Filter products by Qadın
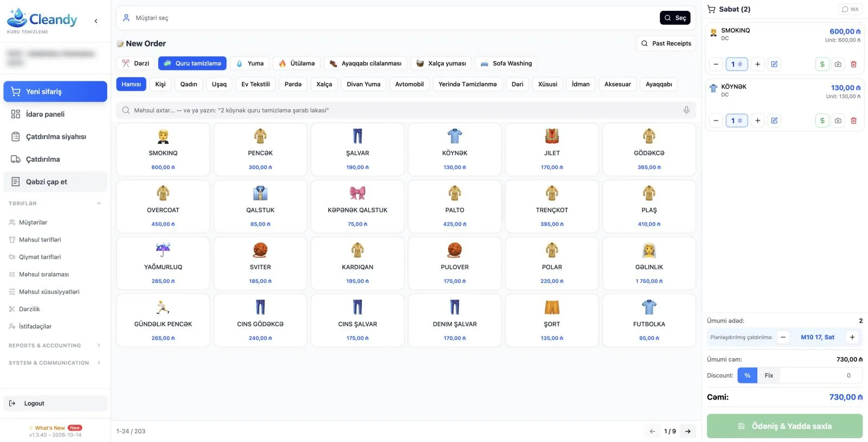This screenshot has height=442, width=868. pos(189,84)
